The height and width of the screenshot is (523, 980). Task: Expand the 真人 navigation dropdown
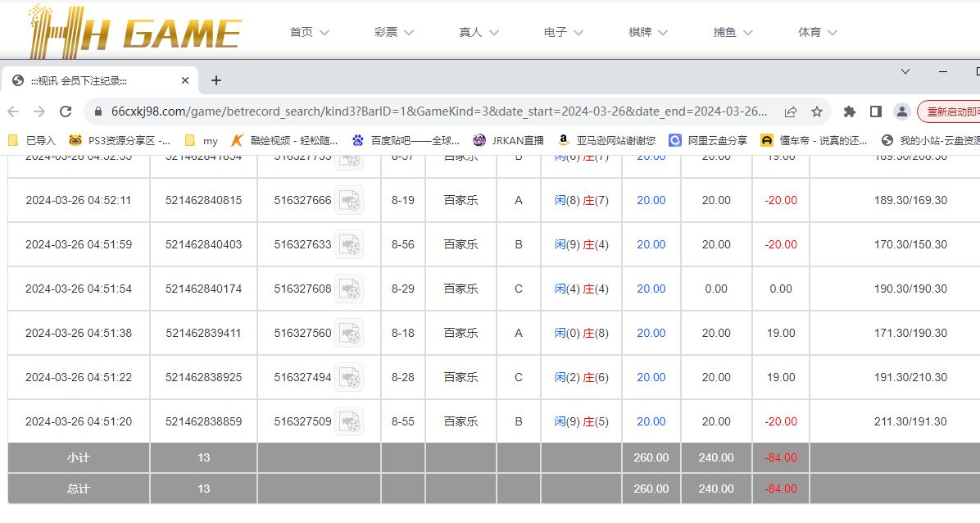click(479, 33)
